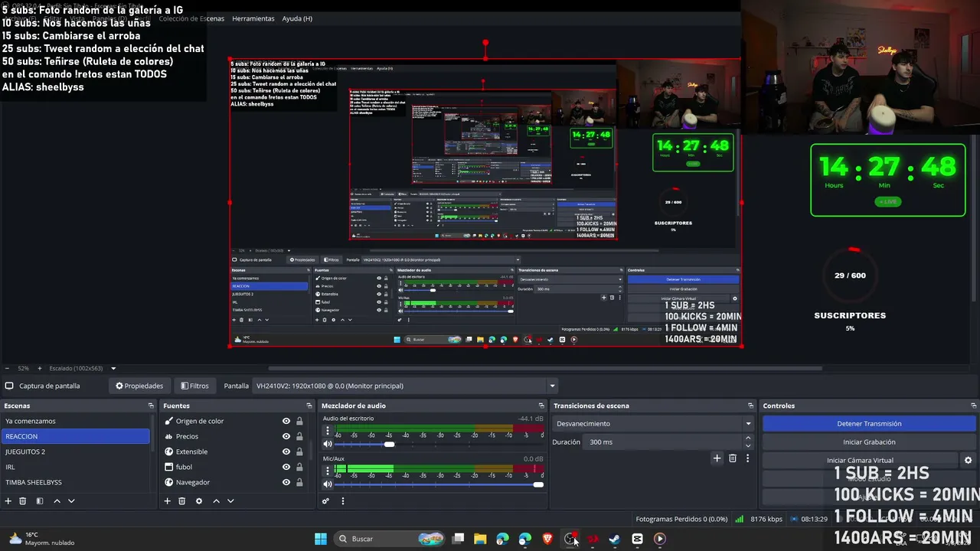
Task: Increase transition duration with up arrow
Action: pyautogui.click(x=748, y=438)
